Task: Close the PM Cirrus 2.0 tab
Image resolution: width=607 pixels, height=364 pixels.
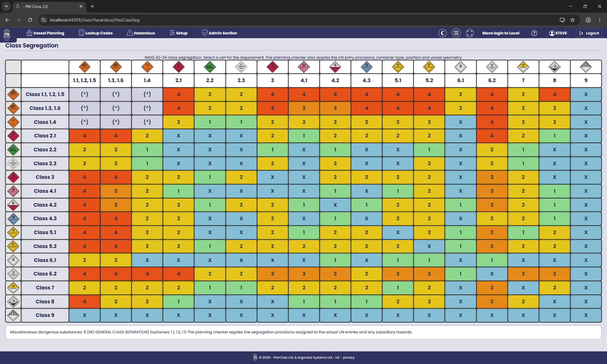Action: coord(81,6)
